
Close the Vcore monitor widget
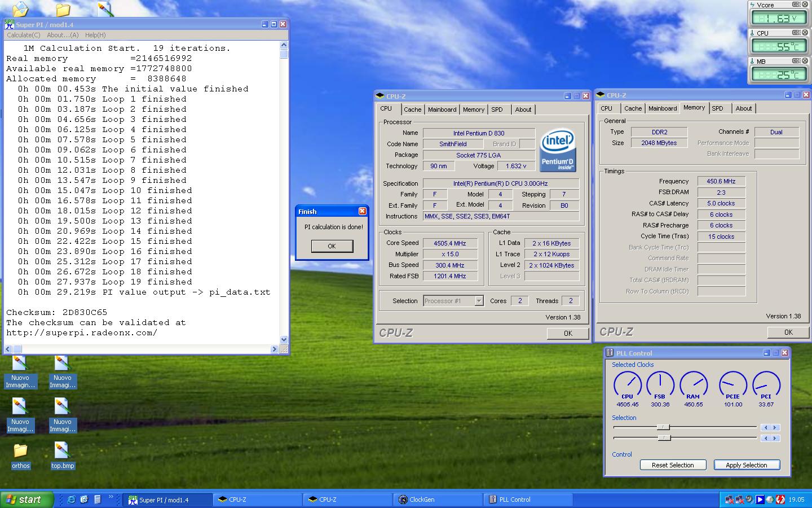click(x=805, y=5)
